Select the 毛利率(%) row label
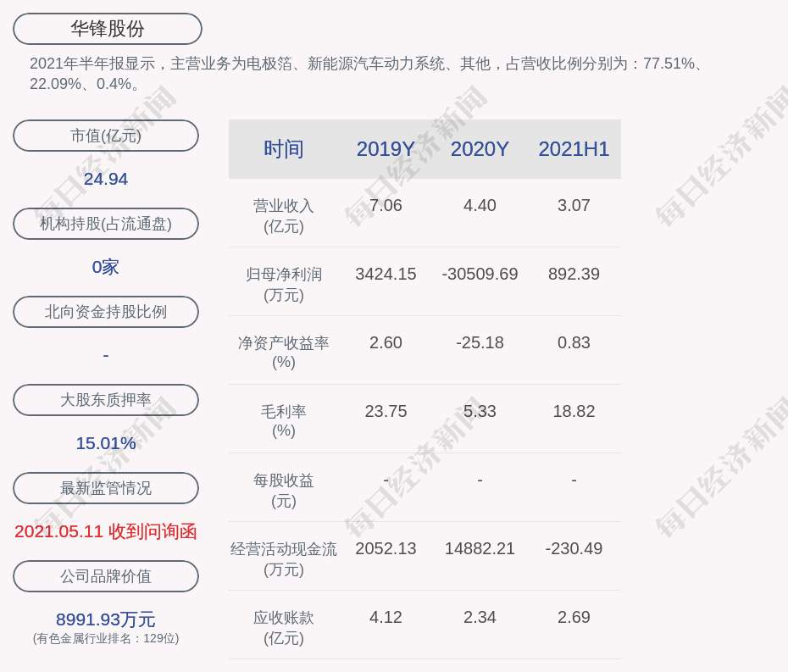 (x=284, y=421)
